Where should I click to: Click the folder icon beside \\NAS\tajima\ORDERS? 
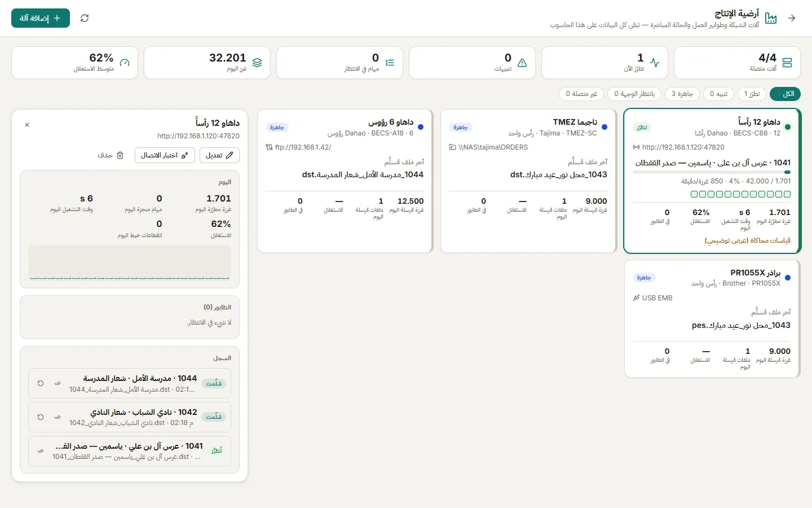click(452, 147)
